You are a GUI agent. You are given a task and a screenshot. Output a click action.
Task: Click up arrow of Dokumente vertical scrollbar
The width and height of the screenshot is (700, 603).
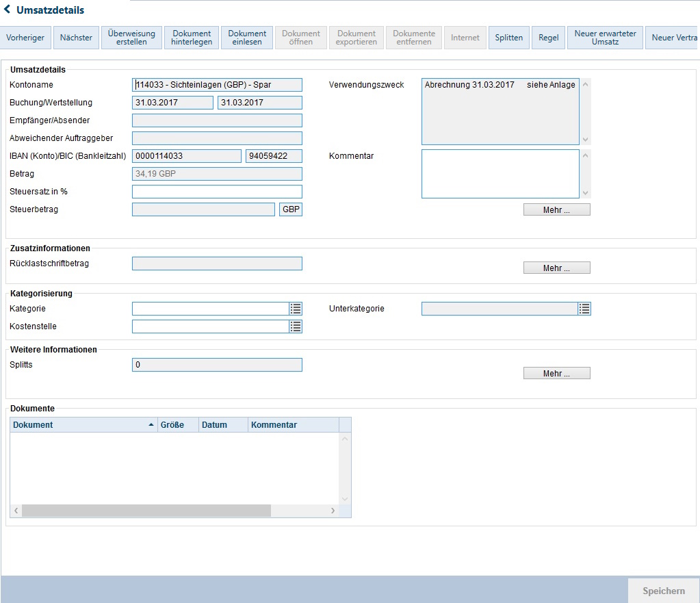tap(345, 439)
